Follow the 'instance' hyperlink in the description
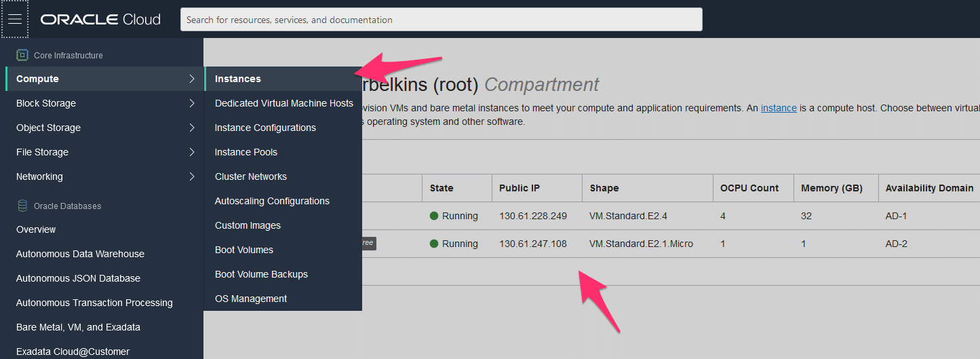The image size is (980, 359). [779, 108]
